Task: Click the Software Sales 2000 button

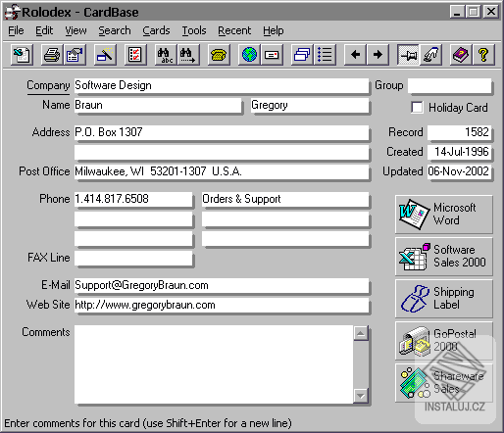Action: coord(443,257)
